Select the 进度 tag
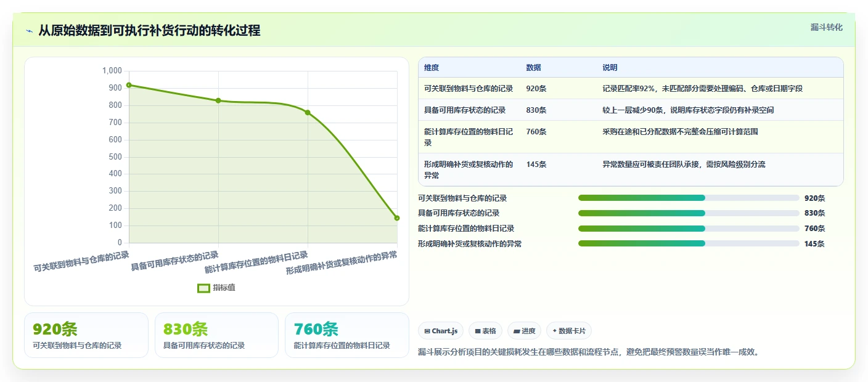The width and height of the screenshot is (868, 382). click(x=524, y=331)
